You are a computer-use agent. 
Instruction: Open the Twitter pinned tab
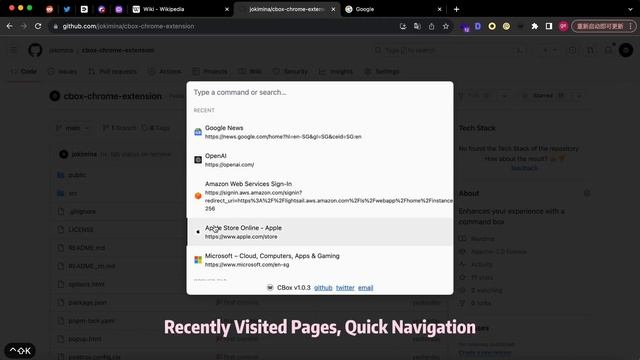pos(67,9)
